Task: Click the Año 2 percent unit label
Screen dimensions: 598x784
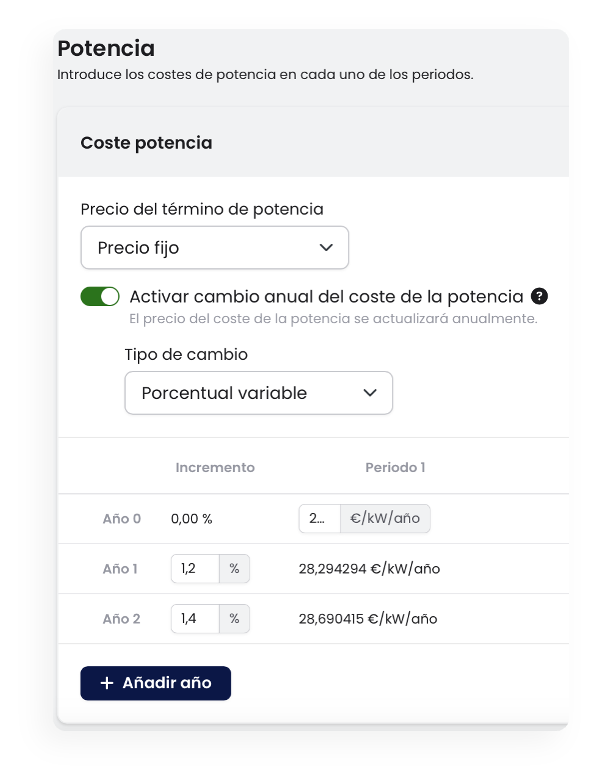Action: (x=234, y=618)
